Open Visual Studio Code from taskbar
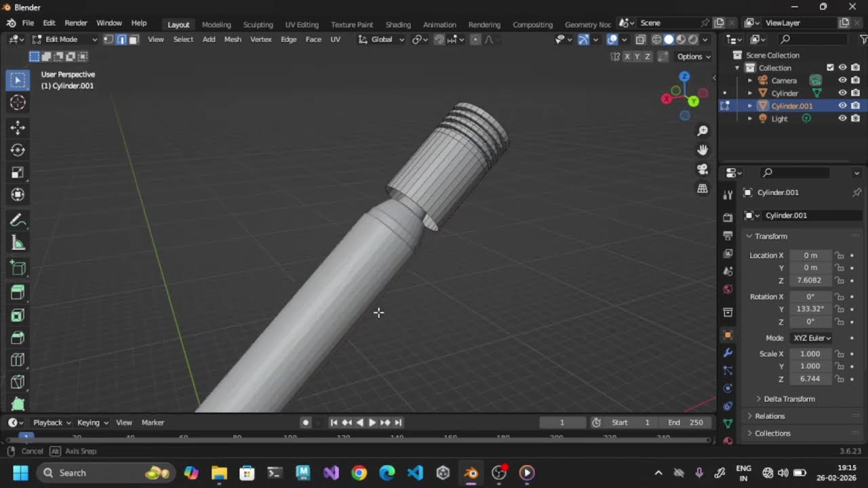Screen dimensions: 868x488 pyautogui.click(x=415, y=472)
